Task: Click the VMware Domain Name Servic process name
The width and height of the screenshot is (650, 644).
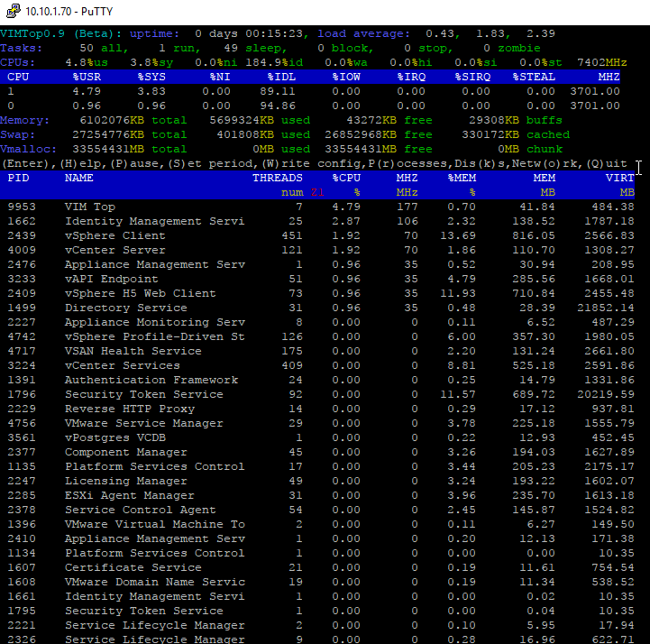Action: [155, 582]
